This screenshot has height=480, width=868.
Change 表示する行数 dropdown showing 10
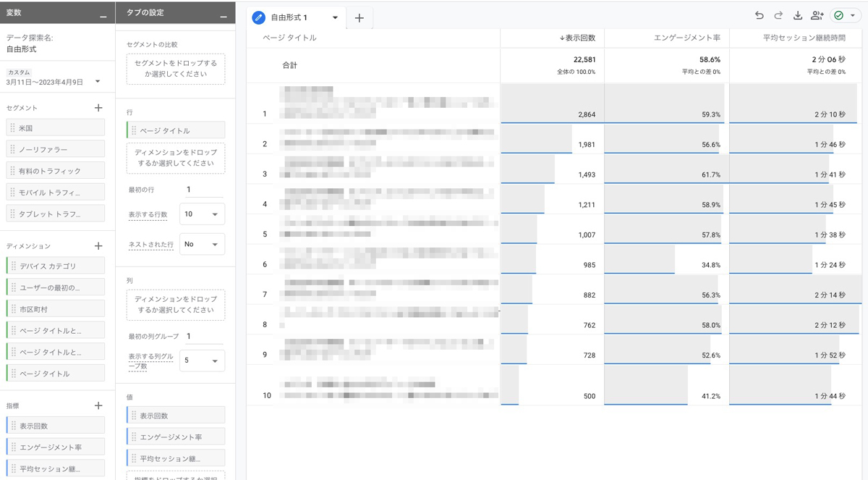[x=202, y=214]
